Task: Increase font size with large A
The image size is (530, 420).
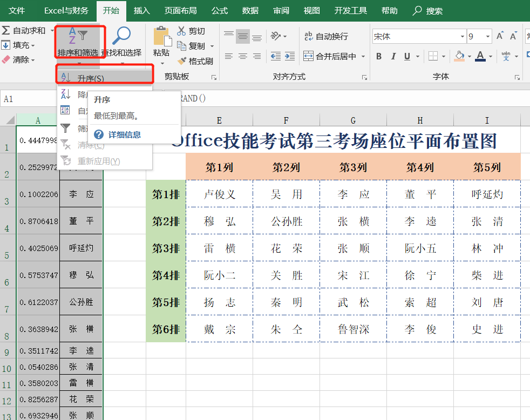Action: [500, 36]
